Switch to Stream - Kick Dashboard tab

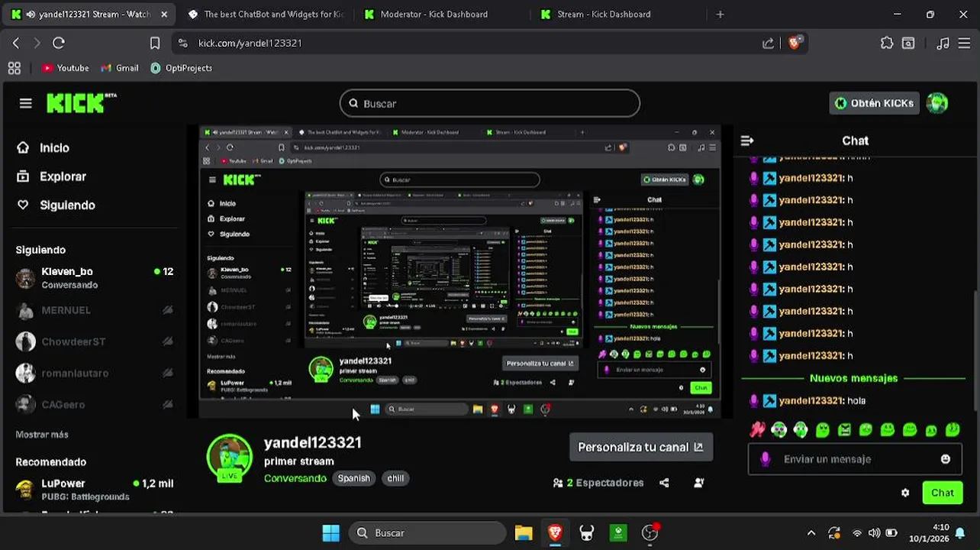[604, 14]
